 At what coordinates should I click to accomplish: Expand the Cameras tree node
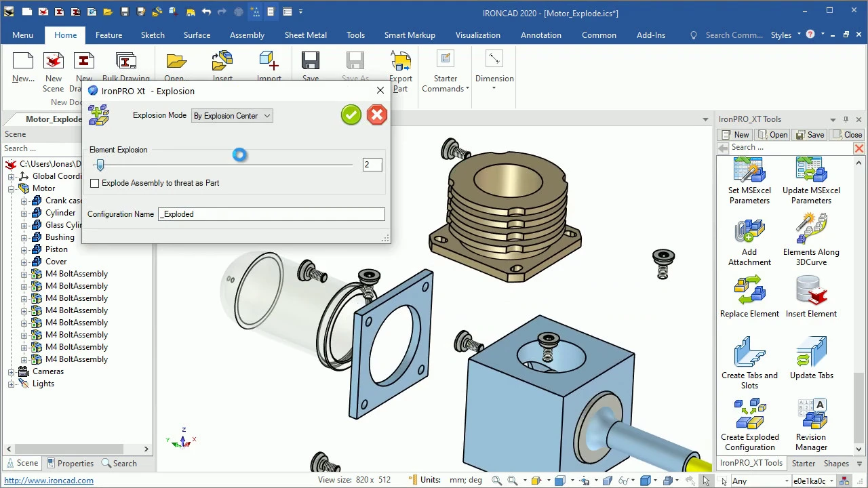(x=12, y=371)
